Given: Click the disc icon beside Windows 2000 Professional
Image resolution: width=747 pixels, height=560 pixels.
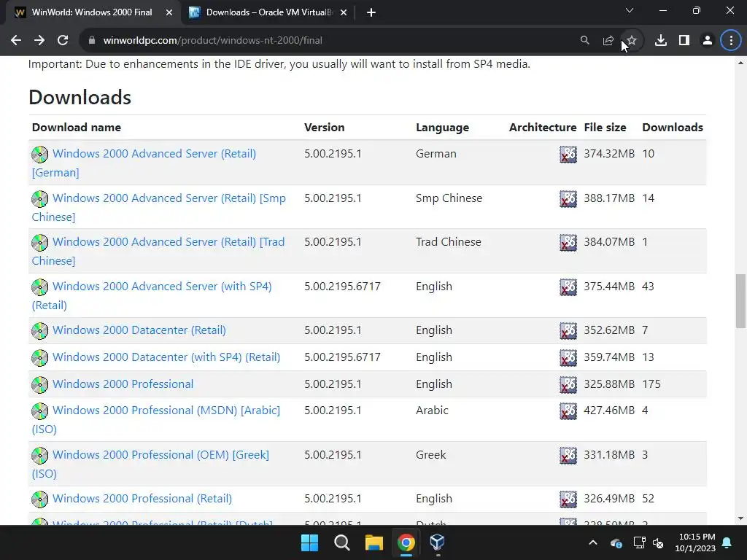Looking at the screenshot, I should click(x=39, y=384).
